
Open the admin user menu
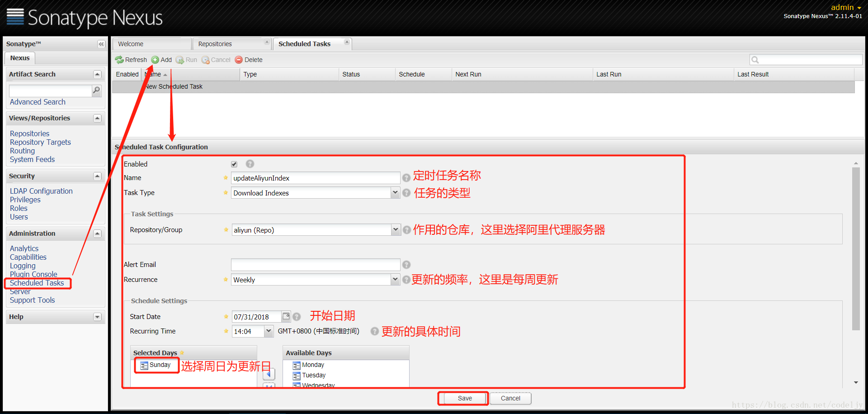846,7
